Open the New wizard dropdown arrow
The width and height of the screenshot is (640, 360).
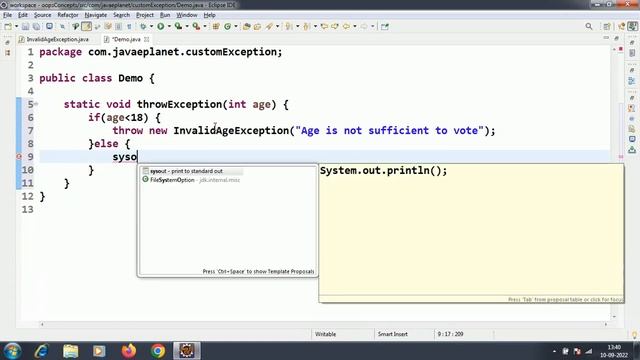point(16,27)
